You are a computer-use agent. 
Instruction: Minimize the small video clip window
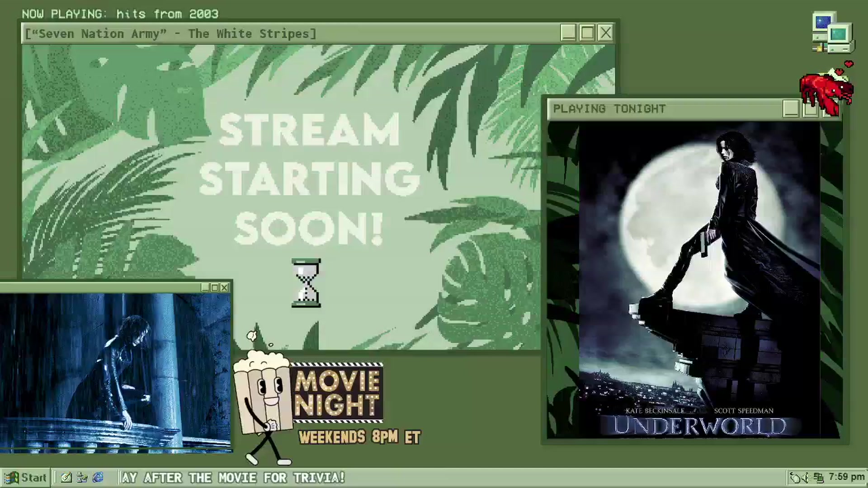pos(205,287)
